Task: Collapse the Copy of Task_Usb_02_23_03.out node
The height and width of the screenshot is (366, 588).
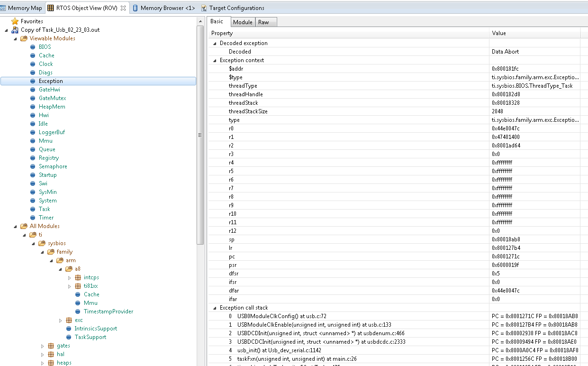Action: click(6, 30)
